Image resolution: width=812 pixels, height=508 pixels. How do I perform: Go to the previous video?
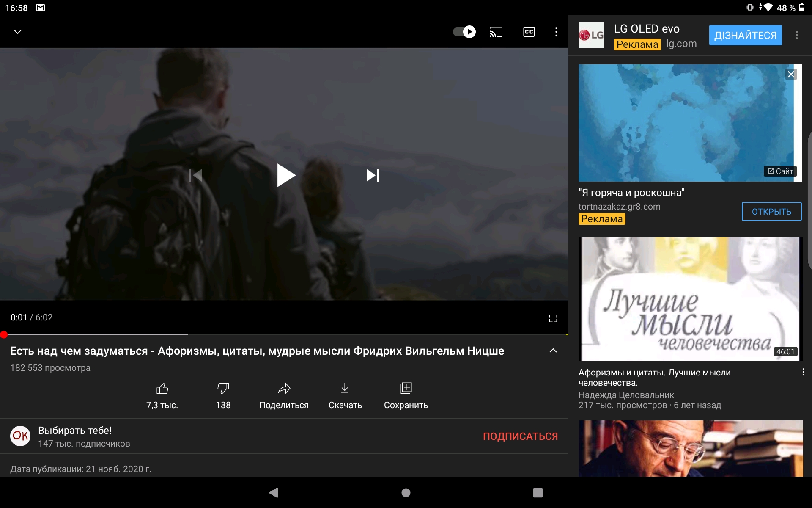195,175
